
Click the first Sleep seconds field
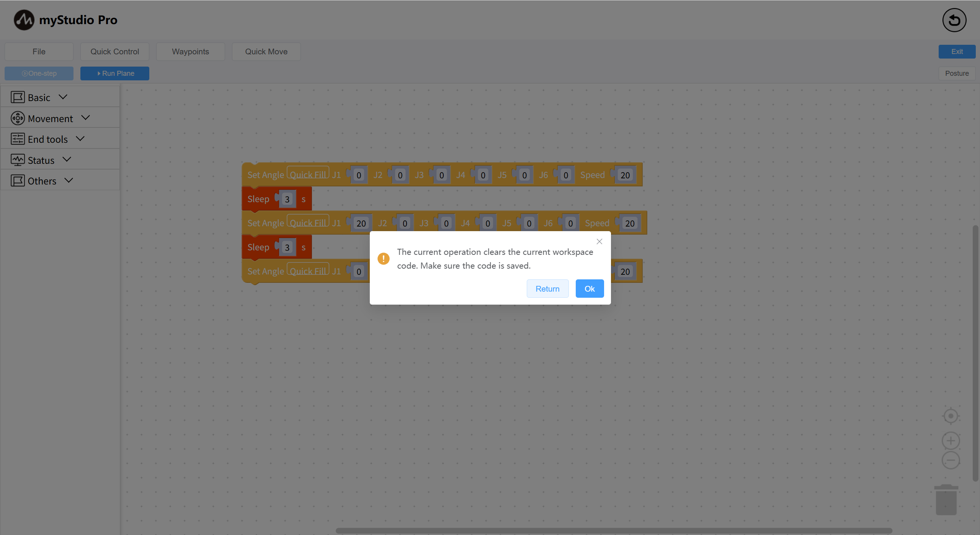287,199
